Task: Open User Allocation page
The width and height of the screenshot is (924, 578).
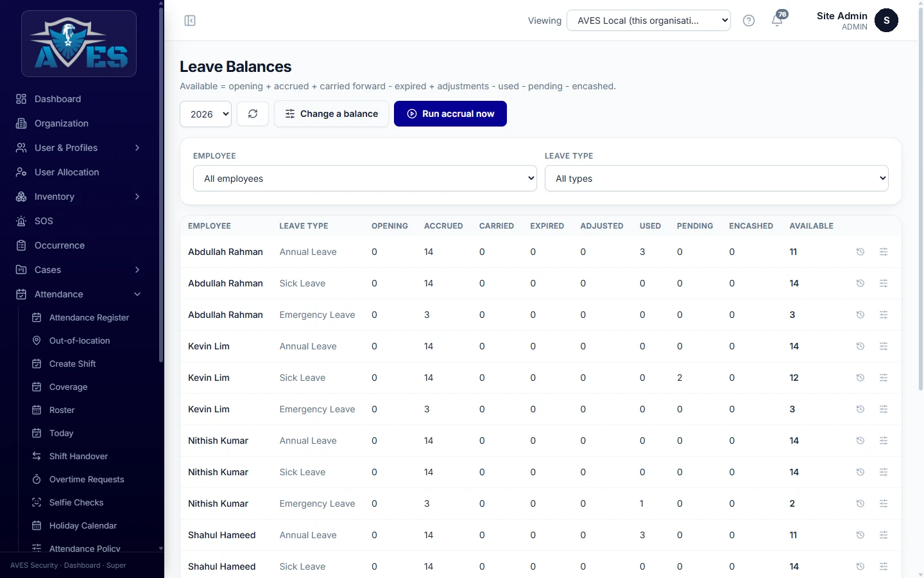Action: pos(78,172)
